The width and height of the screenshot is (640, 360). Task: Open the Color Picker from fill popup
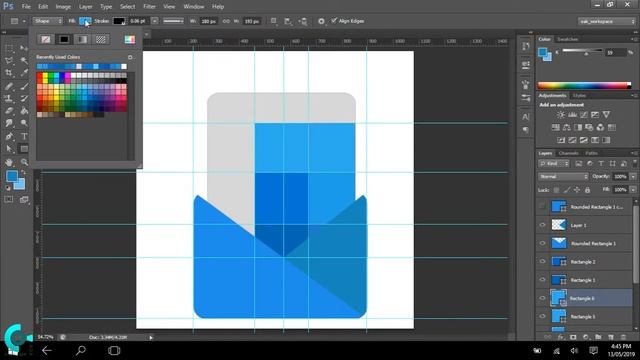pyautogui.click(x=130, y=39)
